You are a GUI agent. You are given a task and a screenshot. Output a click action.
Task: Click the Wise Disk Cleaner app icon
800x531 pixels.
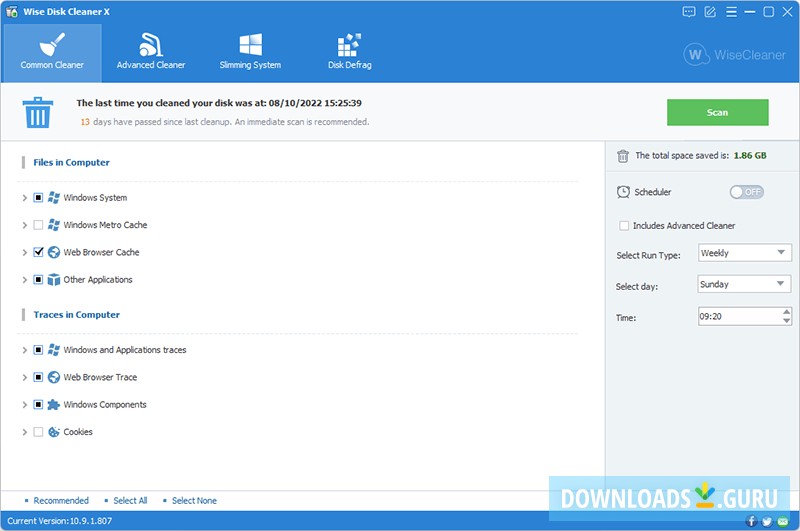click(12, 12)
